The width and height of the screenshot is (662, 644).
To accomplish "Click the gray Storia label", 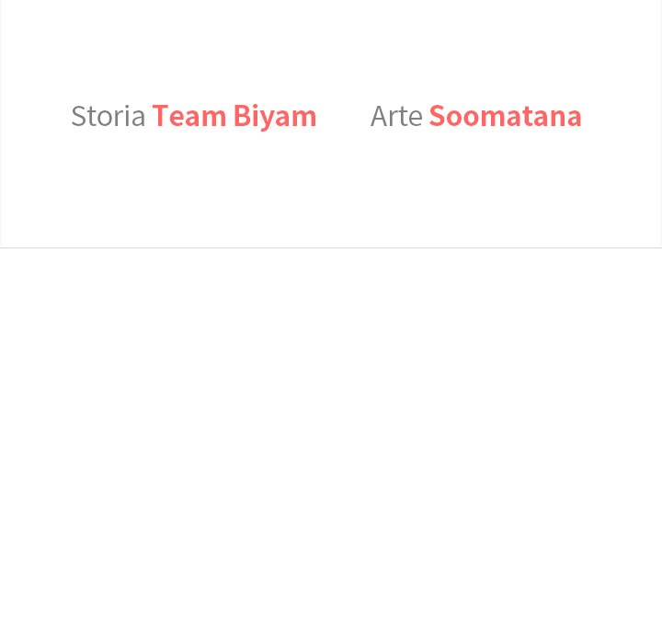I will 108,116.
